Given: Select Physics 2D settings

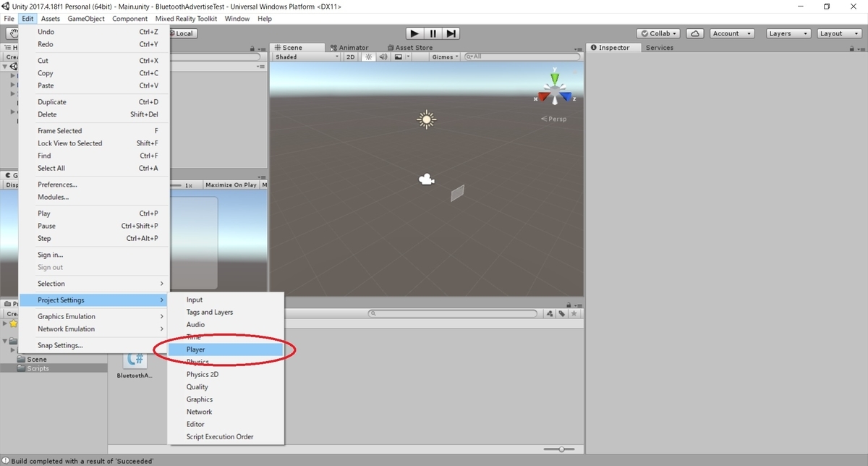Looking at the screenshot, I should click(x=226, y=374).
